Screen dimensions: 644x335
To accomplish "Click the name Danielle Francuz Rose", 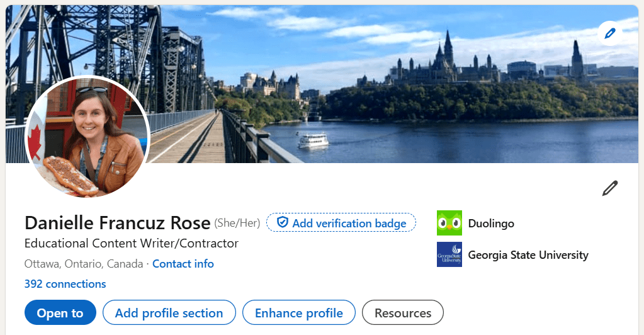I will click(x=117, y=223).
